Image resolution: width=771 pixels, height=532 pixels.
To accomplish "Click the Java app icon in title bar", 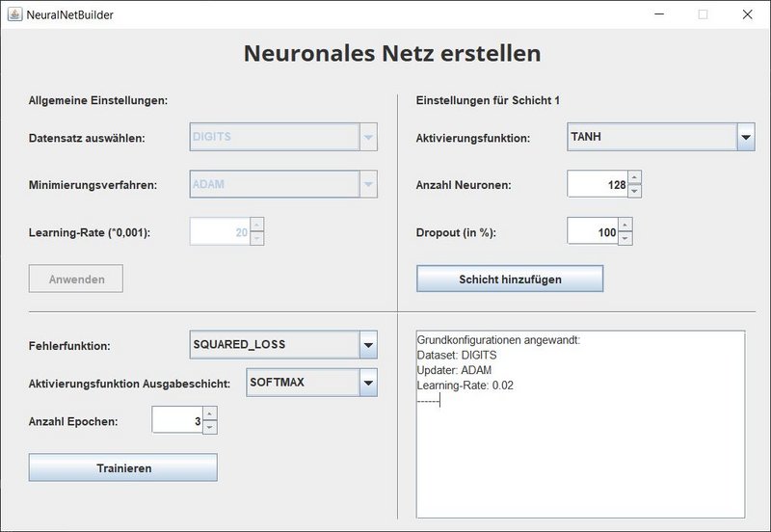I will 14,14.
